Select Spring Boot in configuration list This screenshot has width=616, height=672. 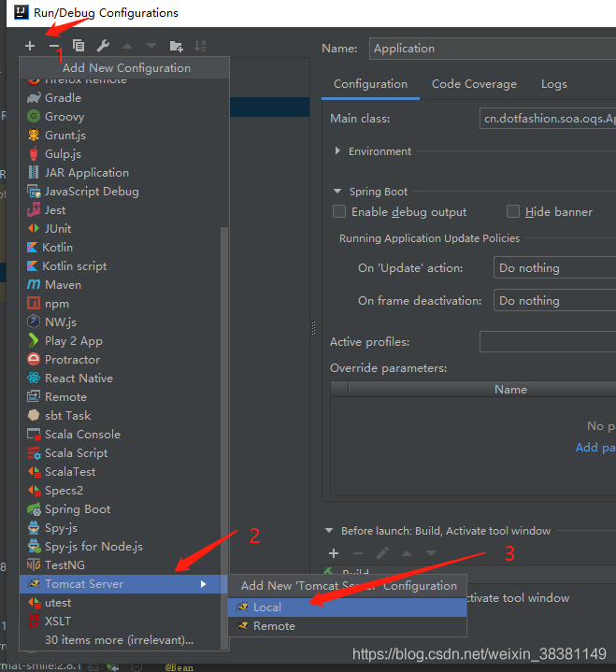124,509
